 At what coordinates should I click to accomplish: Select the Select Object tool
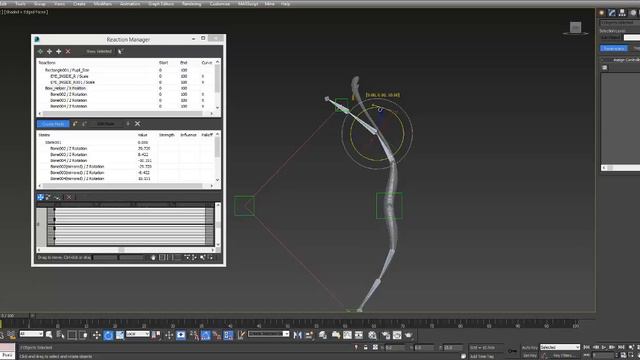49,335
